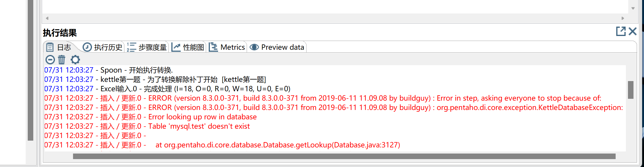Open the 执行历史 tab
Image resolution: width=644 pixels, height=167 pixels.
(x=102, y=47)
